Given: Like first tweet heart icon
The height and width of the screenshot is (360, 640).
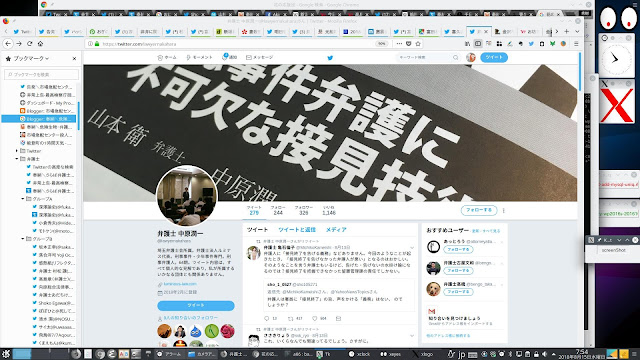Looking at the screenshot, I should pos(315,318).
